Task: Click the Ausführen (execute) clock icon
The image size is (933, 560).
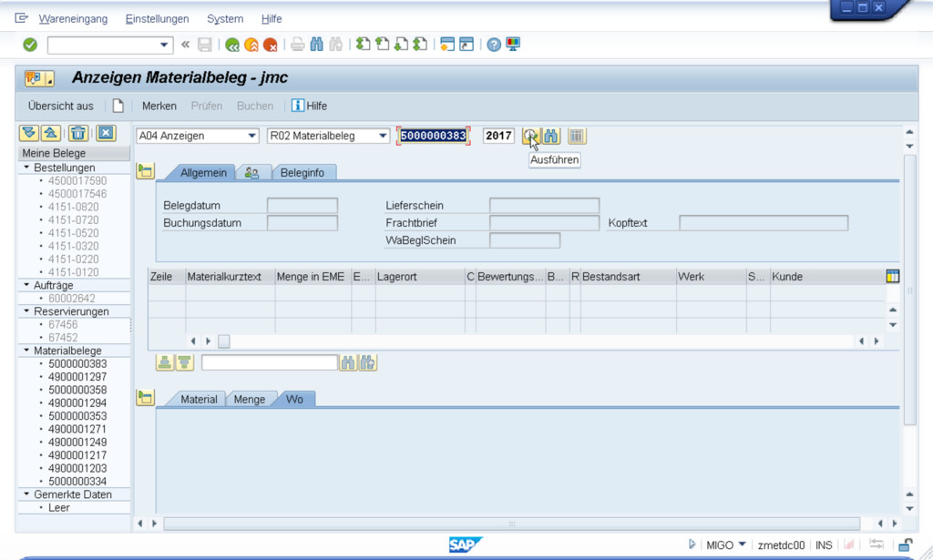Action: click(531, 136)
